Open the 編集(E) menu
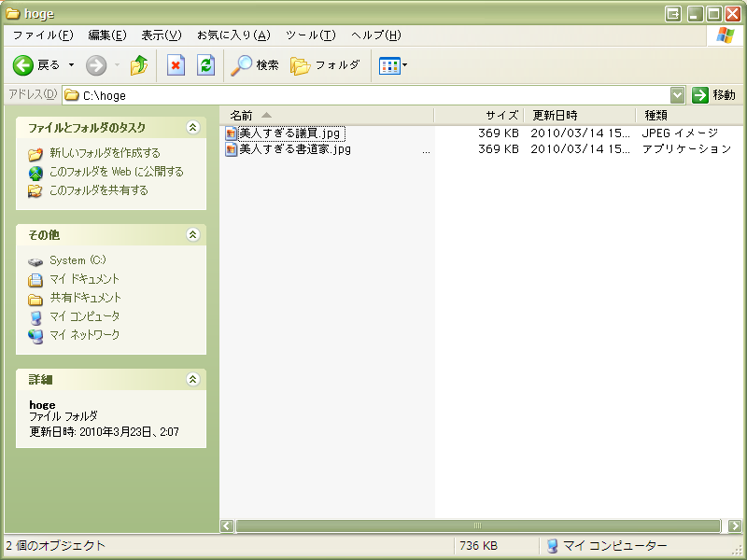 point(107,35)
